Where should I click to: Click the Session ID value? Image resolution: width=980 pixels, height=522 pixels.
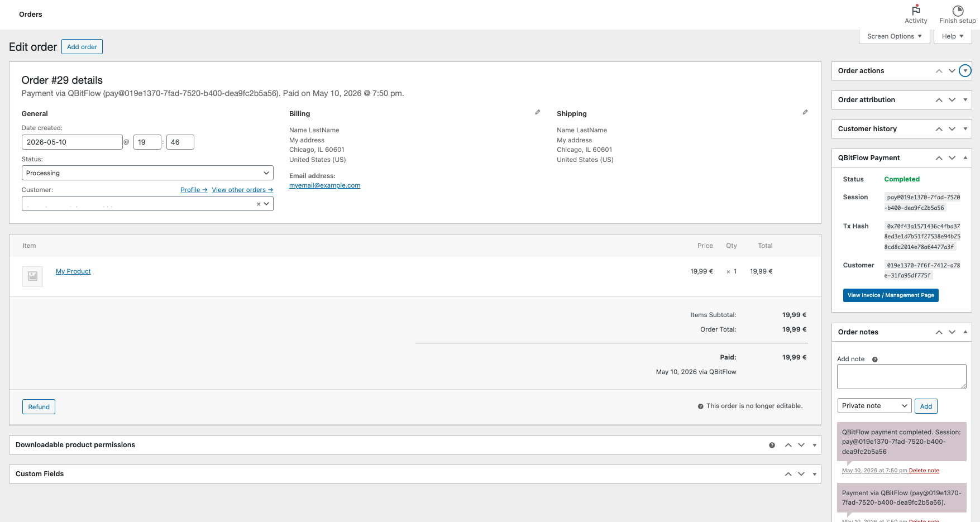tap(922, 203)
